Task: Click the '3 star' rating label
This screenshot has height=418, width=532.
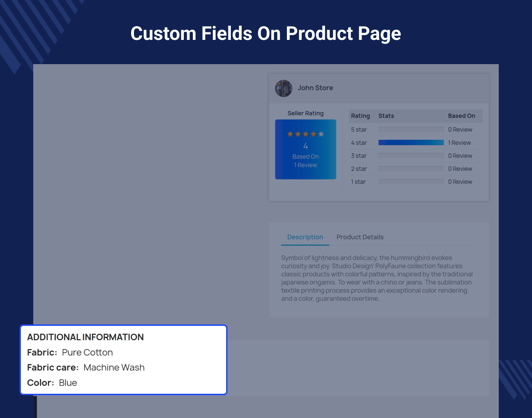Action: pos(359,156)
